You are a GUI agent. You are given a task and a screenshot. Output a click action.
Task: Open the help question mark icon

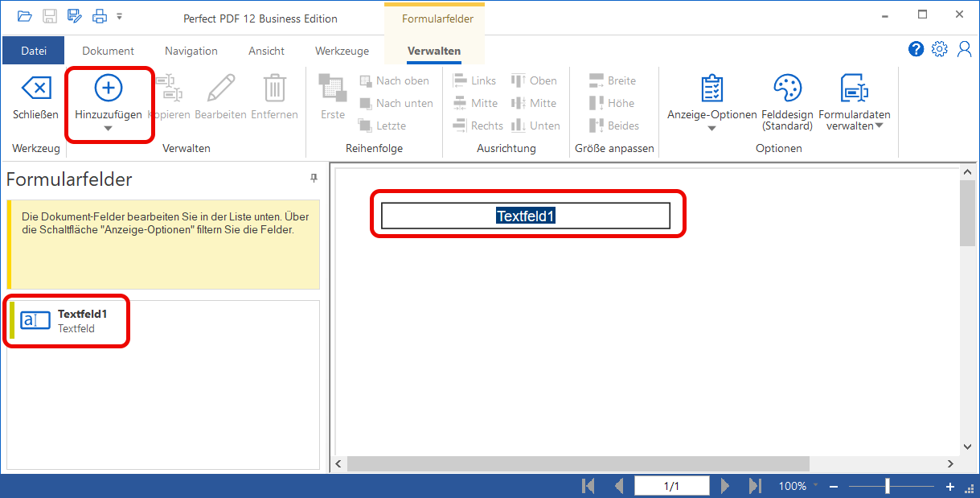[916, 50]
